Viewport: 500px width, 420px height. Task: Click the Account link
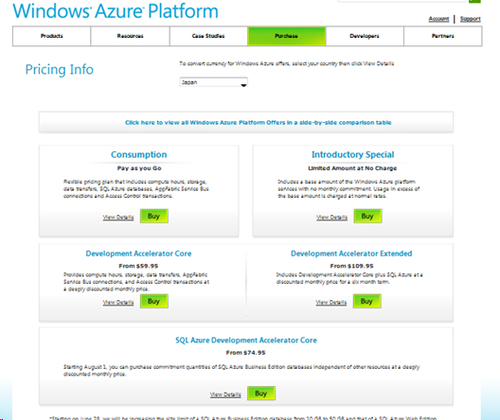pyautogui.click(x=439, y=19)
